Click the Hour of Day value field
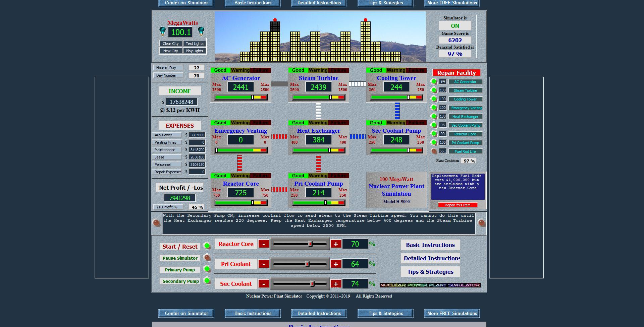Image resolution: width=644 pixels, height=327 pixels. point(196,67)
